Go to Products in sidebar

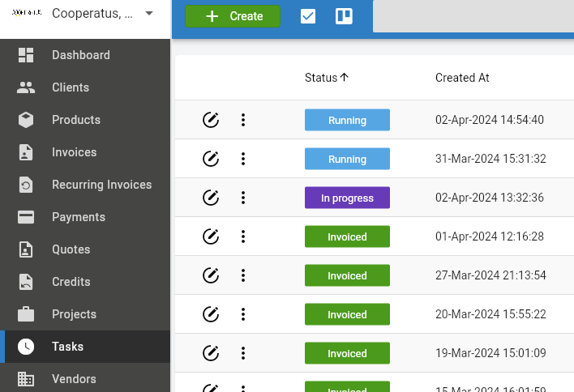85,120
